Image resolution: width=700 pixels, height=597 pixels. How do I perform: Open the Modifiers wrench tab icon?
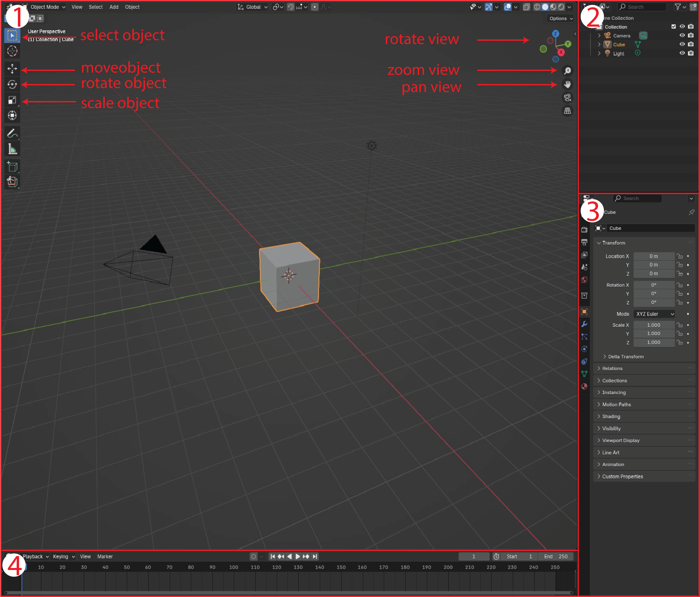tap(584, 324)
